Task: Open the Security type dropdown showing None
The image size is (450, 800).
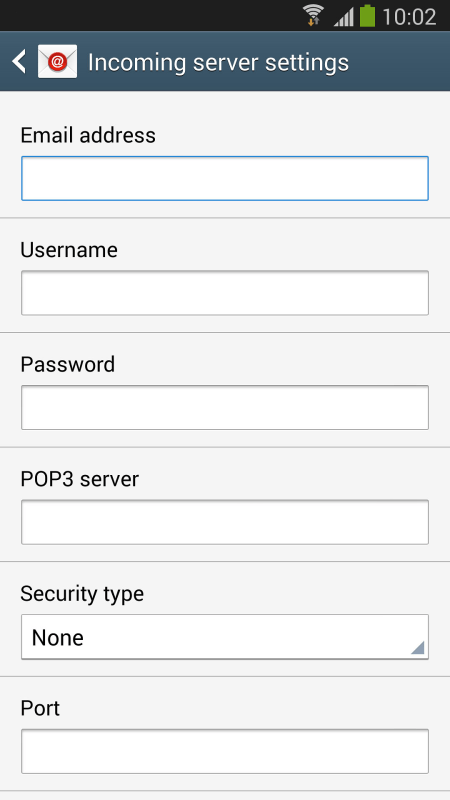Action: (x=225, y=637)
